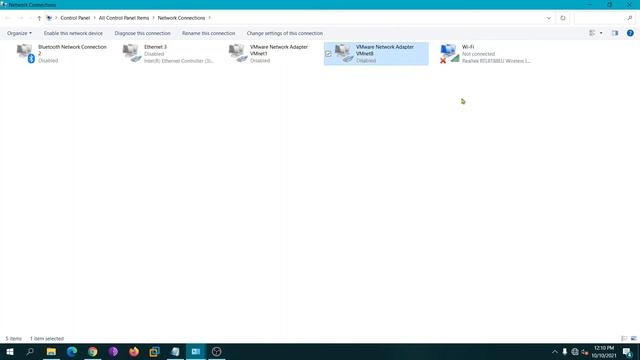
Task: Select the Wi-Fi adapter icon
Action: 450,53
